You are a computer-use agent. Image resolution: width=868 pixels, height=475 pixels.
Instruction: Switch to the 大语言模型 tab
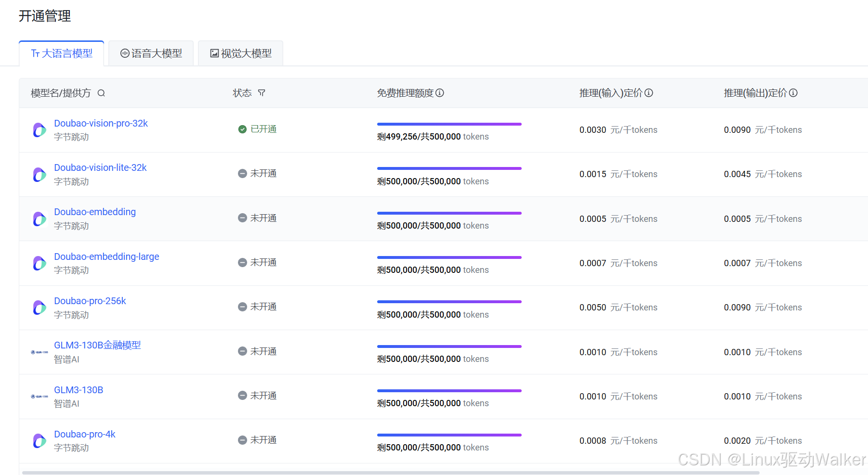tap(62, 53)
